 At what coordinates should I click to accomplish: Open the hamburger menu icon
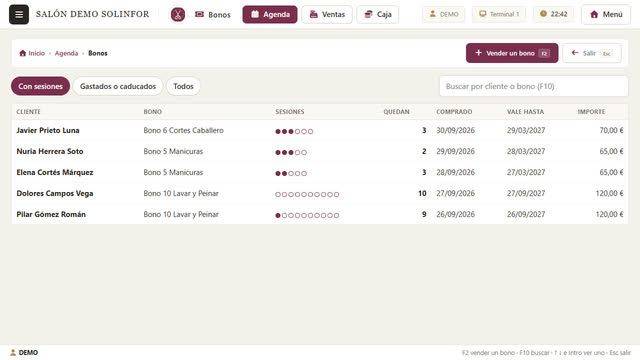(x=19, y=14)
